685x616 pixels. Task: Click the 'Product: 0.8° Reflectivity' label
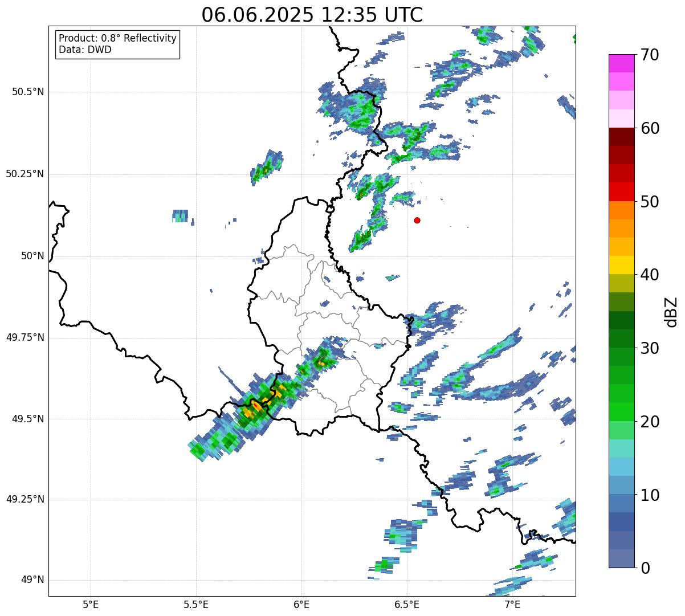[118, 38]
